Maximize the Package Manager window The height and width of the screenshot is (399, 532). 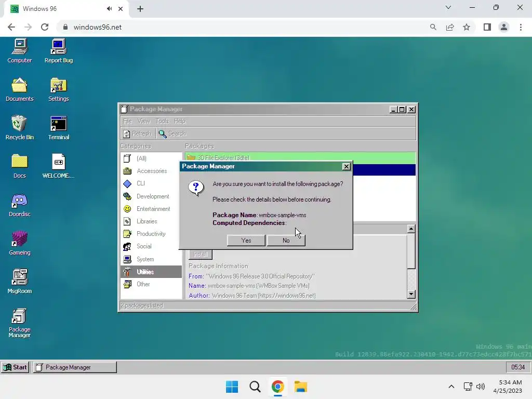click(402, 110)
